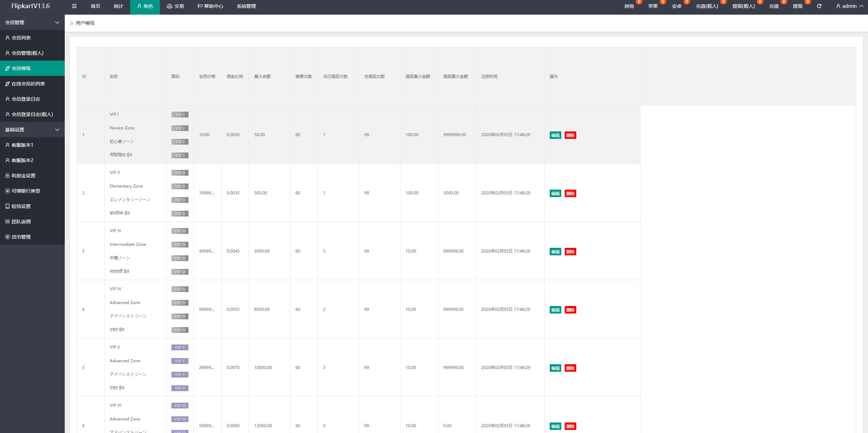Open the 统计 top menu
This screenshot has height=433, width=868.
(119, 6)
